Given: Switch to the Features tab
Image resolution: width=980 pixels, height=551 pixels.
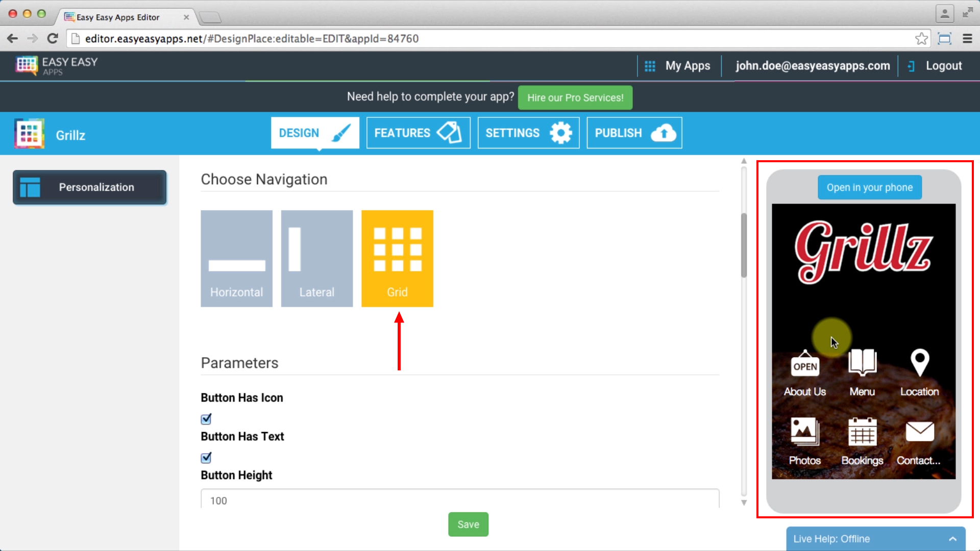Looking at the screenshot, I should click(418, 133).
